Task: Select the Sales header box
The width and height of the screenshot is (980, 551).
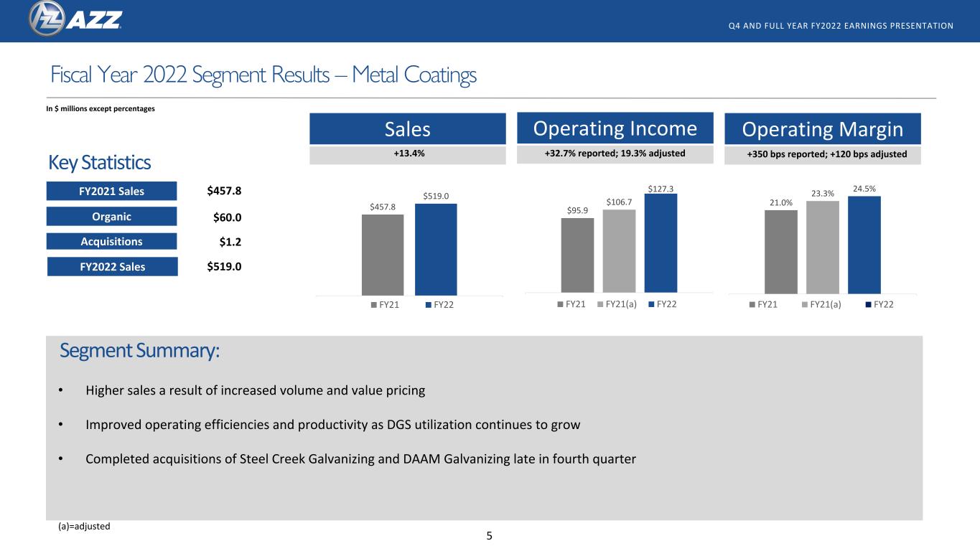Action: [x=408, y=129]
